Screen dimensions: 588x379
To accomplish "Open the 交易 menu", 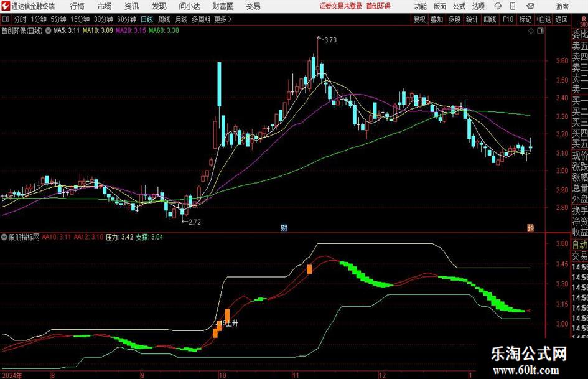I will pos(253,6).
